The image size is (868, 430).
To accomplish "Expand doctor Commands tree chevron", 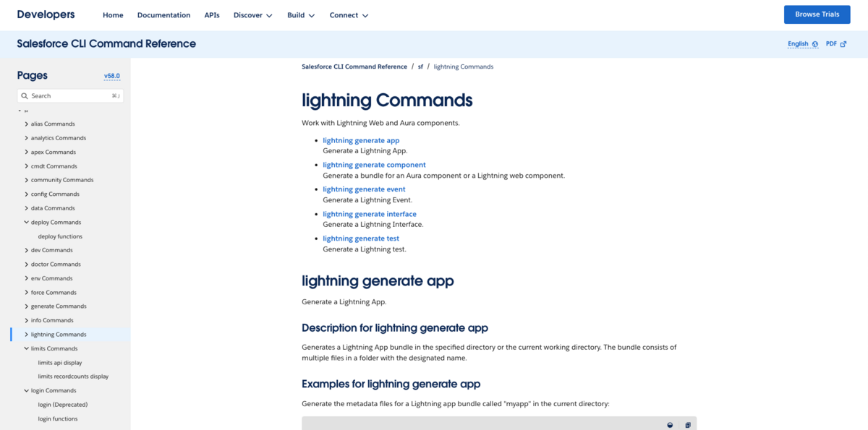I will (x=27, y=265).
